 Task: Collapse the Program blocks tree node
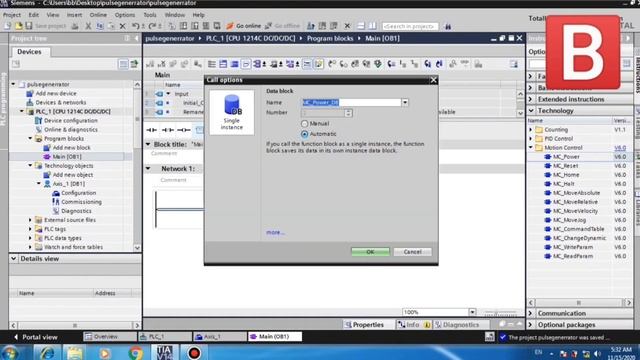click(30, 139)
